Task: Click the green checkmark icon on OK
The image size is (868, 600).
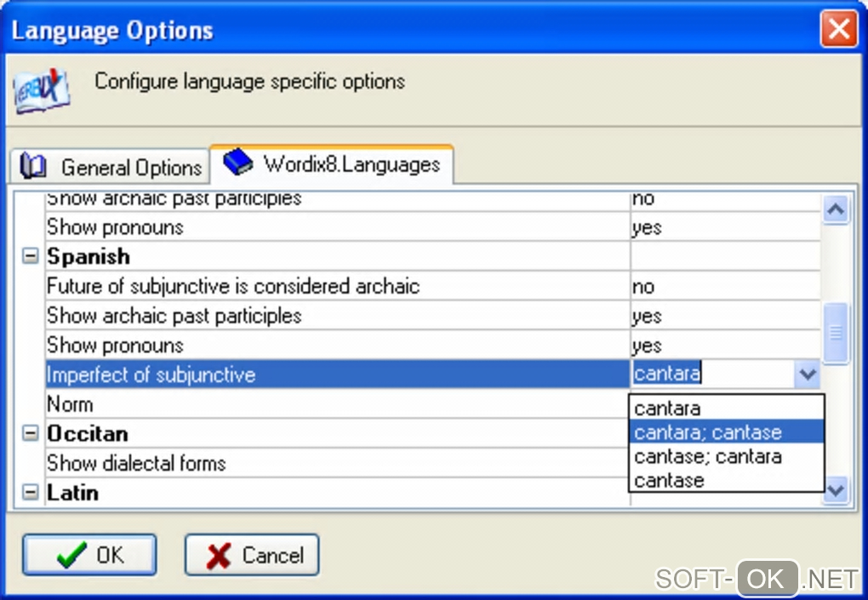Action: (71, 556)
